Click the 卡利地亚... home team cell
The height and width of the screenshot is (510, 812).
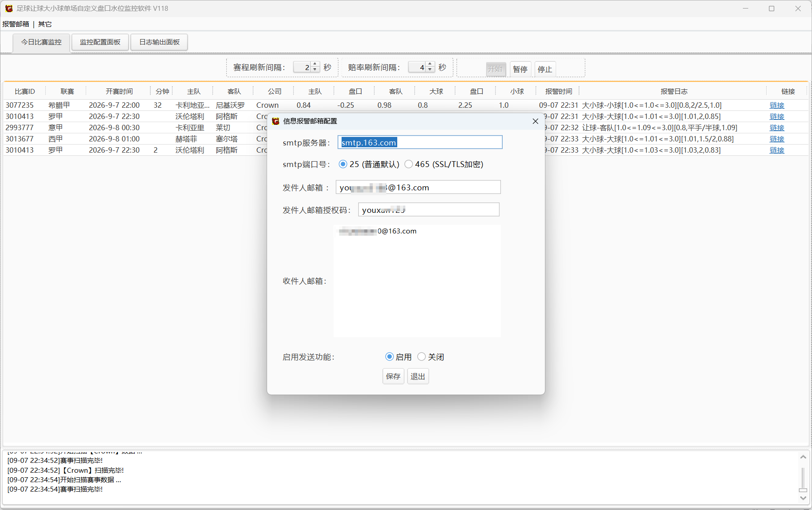coord(193,105)
